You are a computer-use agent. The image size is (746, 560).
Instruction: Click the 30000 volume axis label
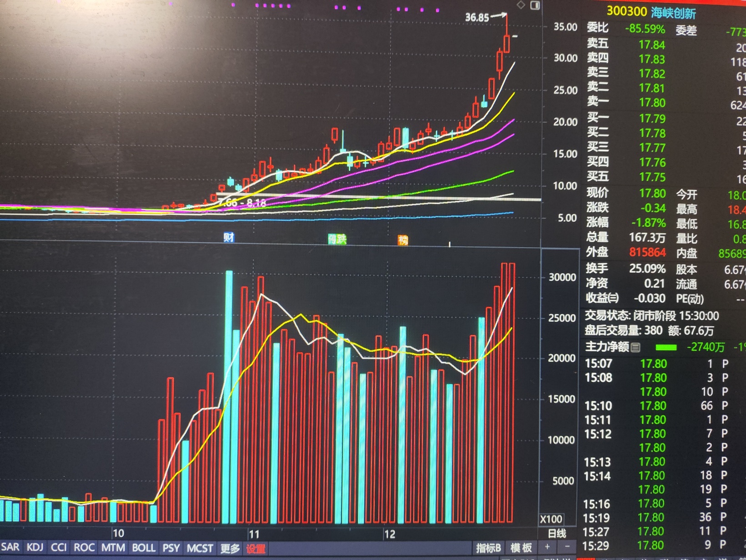562,277
